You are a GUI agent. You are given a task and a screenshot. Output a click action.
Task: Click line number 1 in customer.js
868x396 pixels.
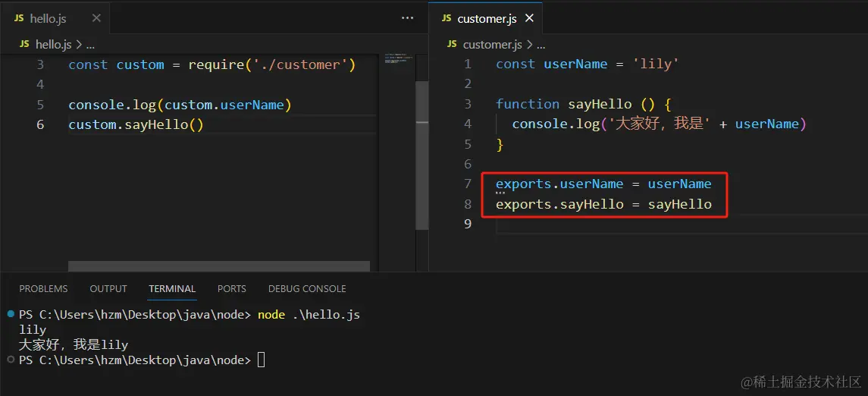coord(468,64)
